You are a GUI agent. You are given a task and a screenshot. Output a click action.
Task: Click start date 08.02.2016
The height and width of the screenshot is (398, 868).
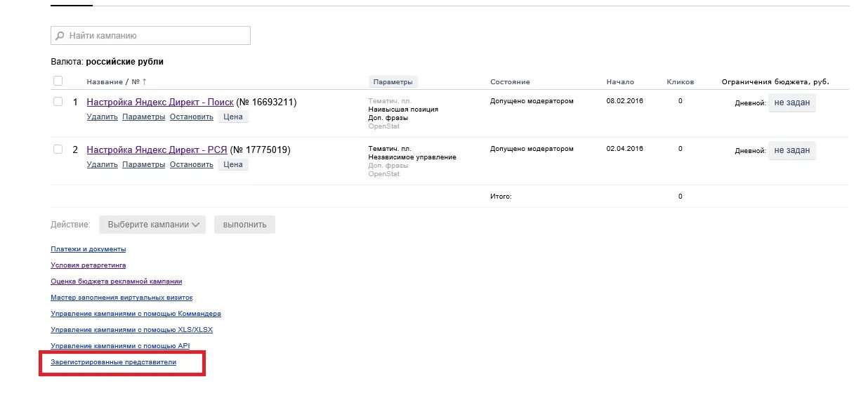pos(625,101)
